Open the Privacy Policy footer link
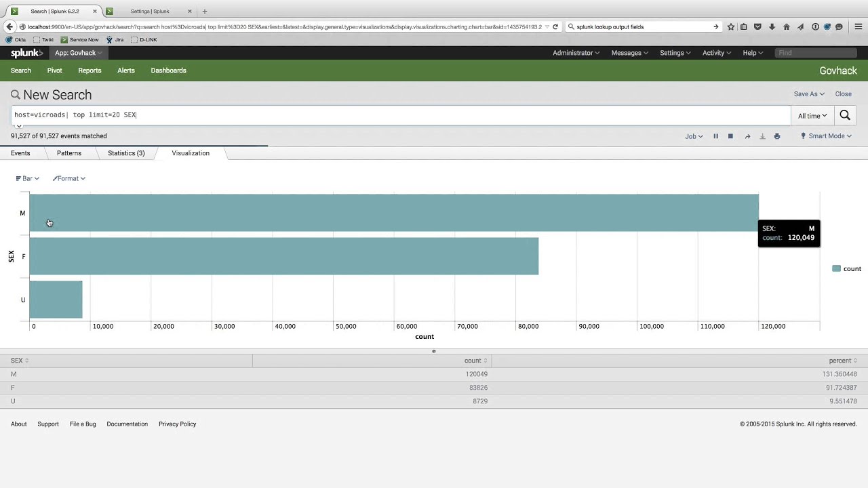This screenshot has width=868, height=488. (x=177, y=424)
